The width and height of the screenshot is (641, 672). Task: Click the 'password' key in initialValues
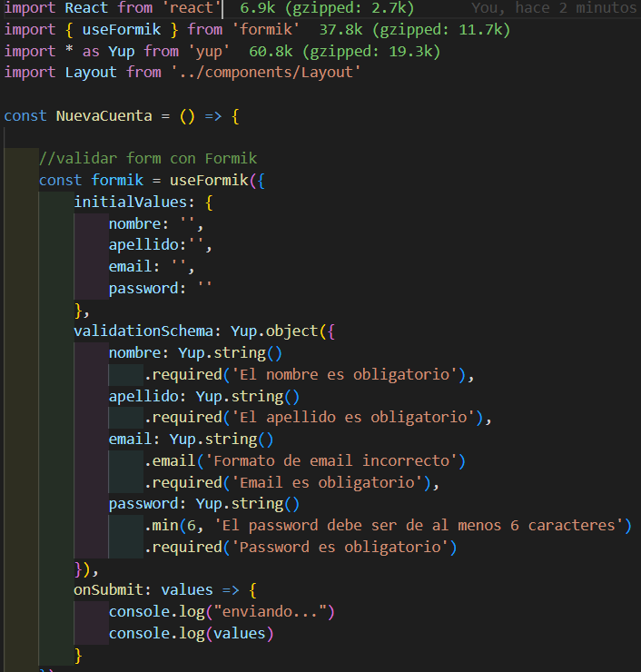coord(143,288)
